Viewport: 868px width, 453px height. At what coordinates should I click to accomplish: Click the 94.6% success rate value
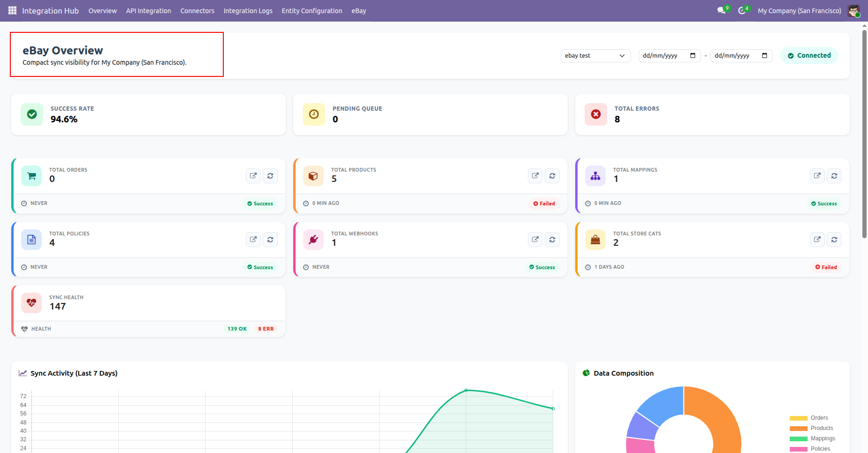pos(64,119)
